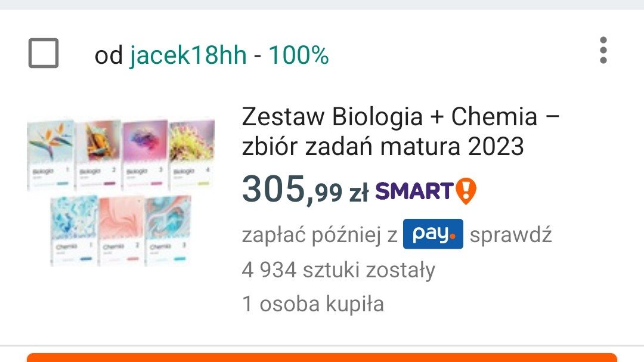Tap the zapłać później z text
This screenshot has width=644, height=362.
coord(320,235)
